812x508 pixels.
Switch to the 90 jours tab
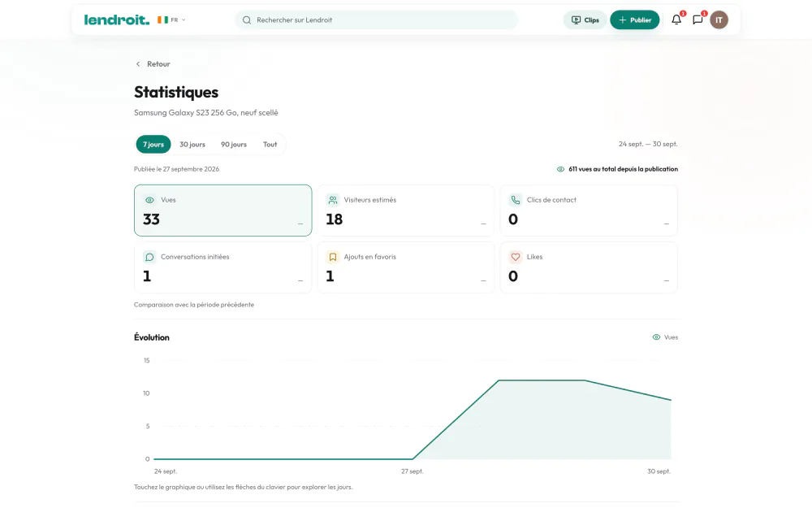coord(234,144)
